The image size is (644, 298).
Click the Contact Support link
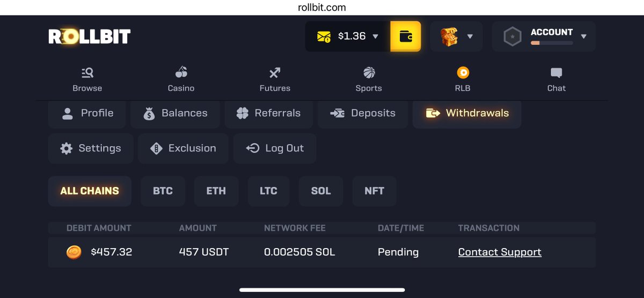coord(500,252)
